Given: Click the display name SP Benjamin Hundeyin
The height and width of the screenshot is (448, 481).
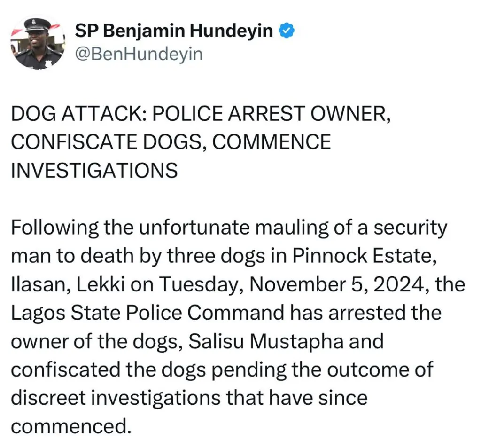Looking at the screenshot, I should (x=174, y=31).
